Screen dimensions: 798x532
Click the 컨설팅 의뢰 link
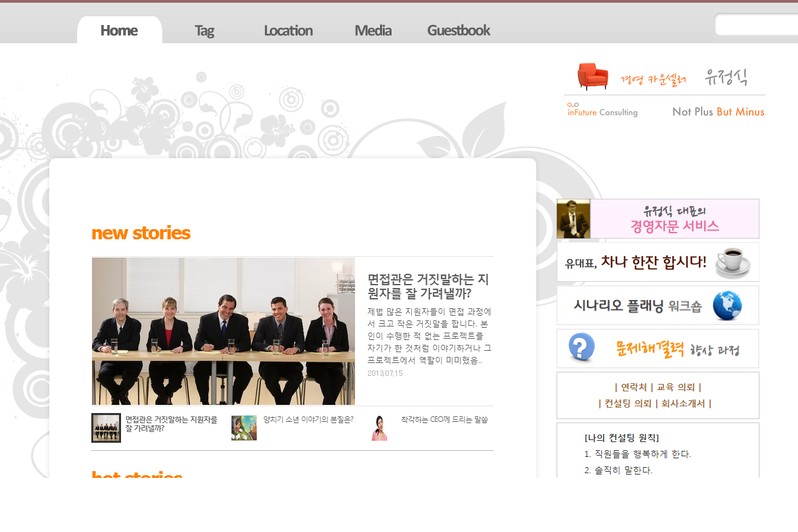[628, 402]
